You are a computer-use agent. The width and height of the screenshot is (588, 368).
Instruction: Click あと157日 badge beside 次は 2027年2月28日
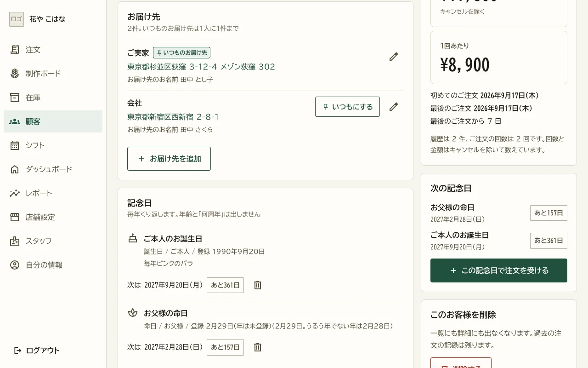[225, 347]
